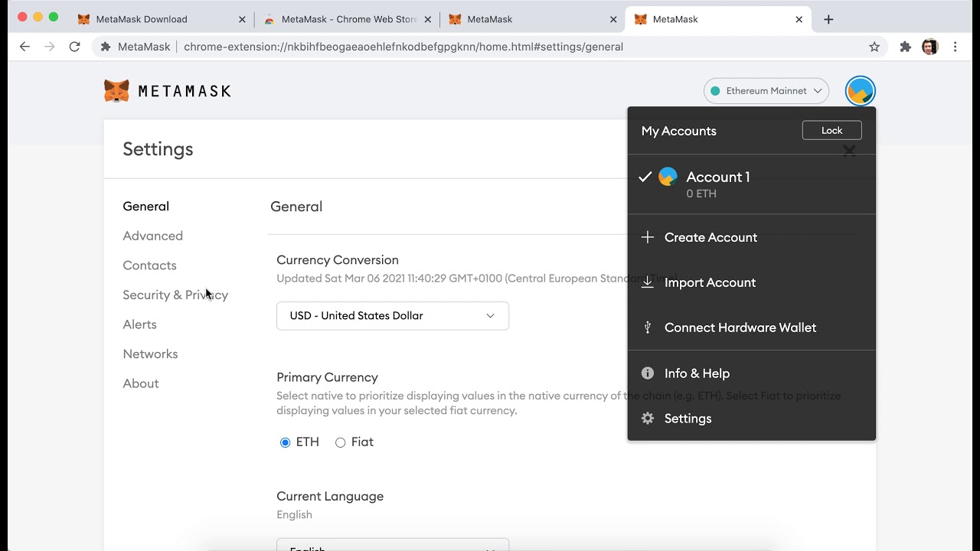Click the USB icon for hardware wallet

(648, 328)
